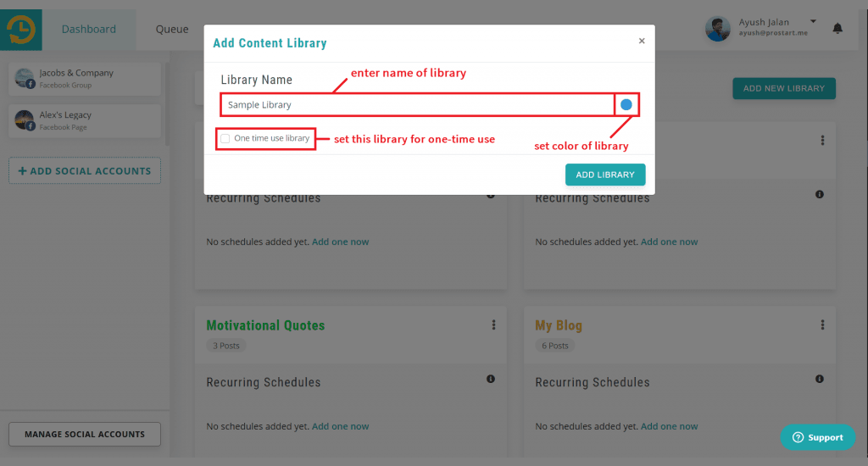The image size is (868, 466).
Task: Go to the Queue tab
Action: (172, 30)
